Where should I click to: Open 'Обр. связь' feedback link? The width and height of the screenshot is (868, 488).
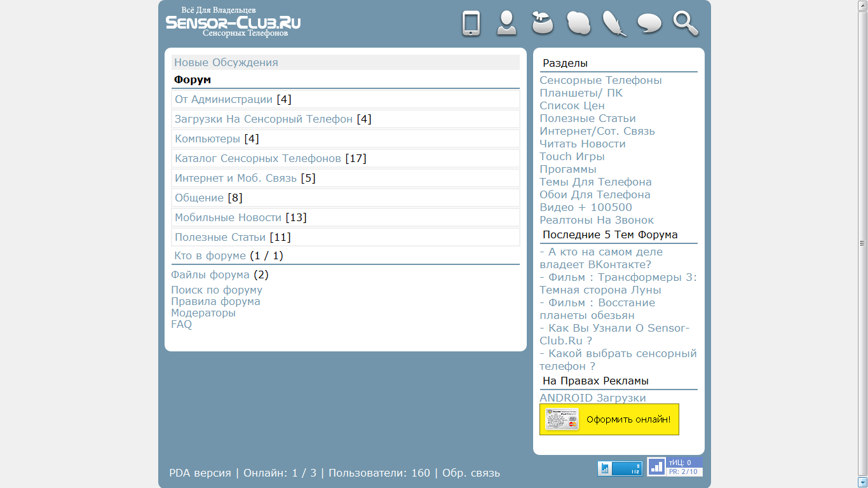click(471, 473)
